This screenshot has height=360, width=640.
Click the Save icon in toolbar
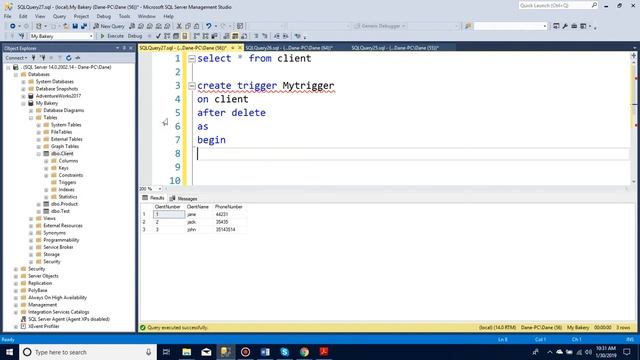[x=75, y=26]
